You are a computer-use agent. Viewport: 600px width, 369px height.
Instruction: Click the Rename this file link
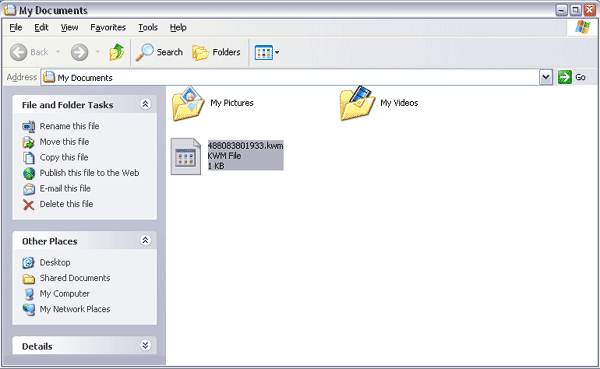69,126
